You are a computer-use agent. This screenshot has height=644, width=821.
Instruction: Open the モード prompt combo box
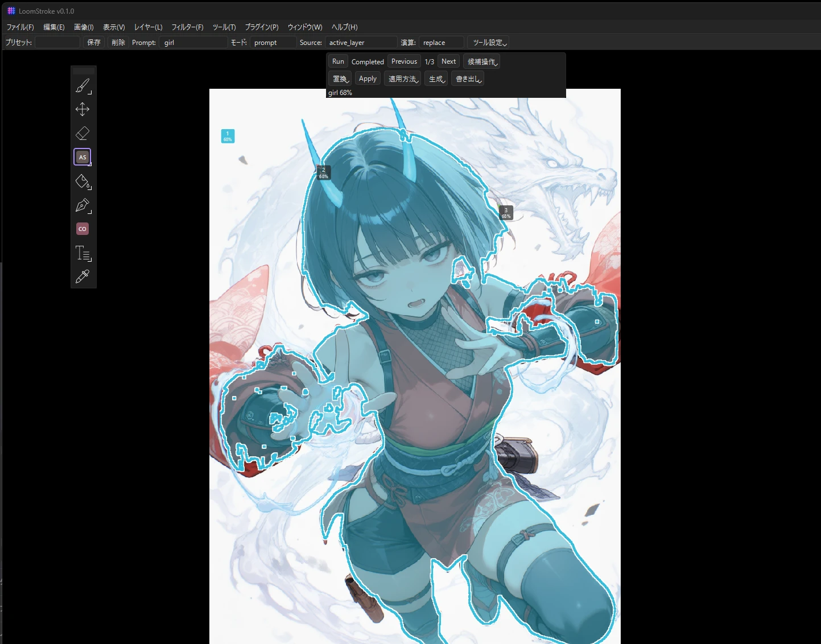tap(273, 43)
